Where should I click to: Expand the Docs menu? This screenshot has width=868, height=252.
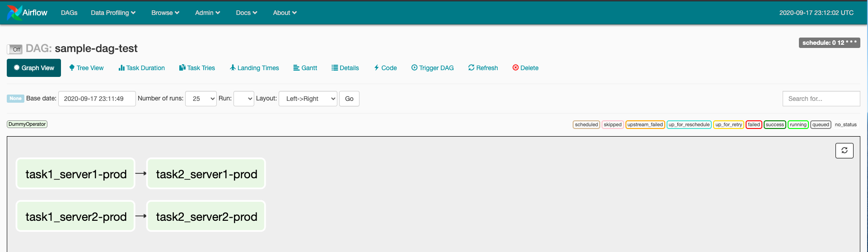246,13
